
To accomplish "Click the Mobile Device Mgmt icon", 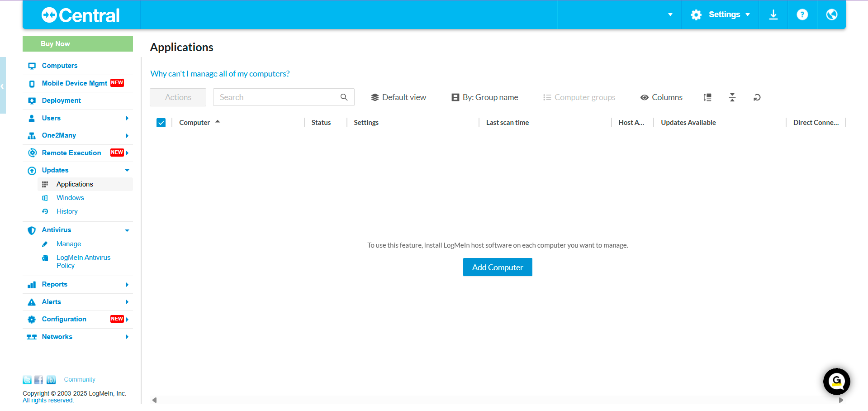I will coord(32,84).
